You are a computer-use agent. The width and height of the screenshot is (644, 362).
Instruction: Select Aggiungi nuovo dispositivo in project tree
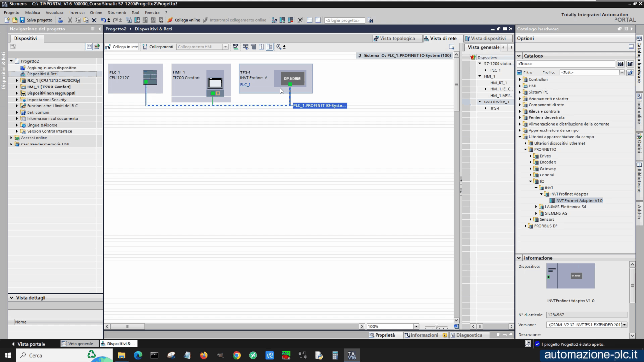pyautogui.click(x=51, y=68)
